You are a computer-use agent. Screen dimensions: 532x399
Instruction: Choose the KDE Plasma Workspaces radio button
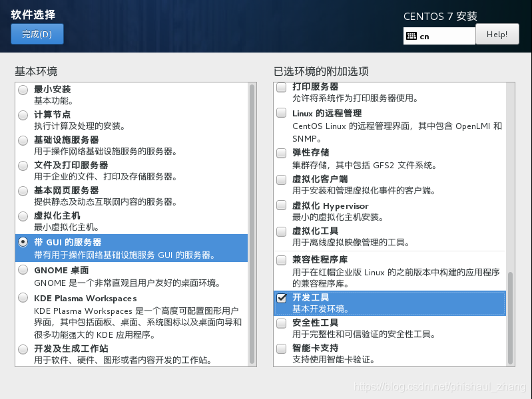pyautogui.click(x=23, y=298)
